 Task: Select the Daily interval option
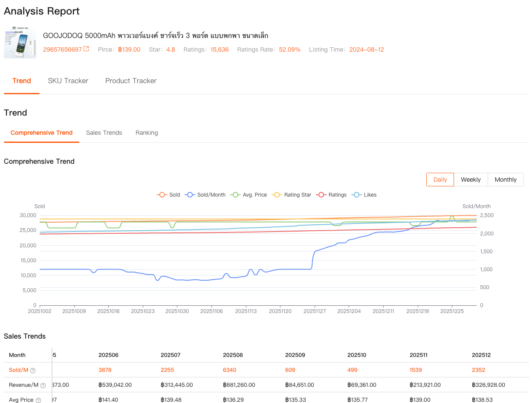click(440, 180)
